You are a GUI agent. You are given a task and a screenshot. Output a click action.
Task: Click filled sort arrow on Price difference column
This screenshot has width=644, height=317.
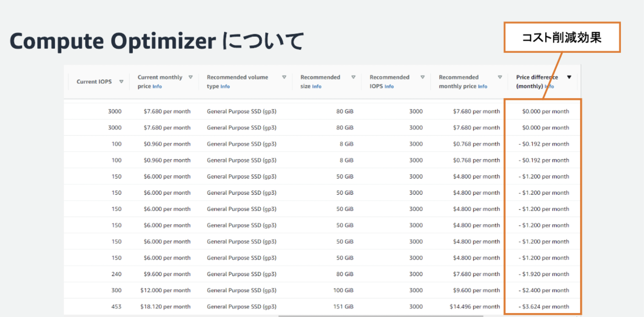(x=569, y=77)
